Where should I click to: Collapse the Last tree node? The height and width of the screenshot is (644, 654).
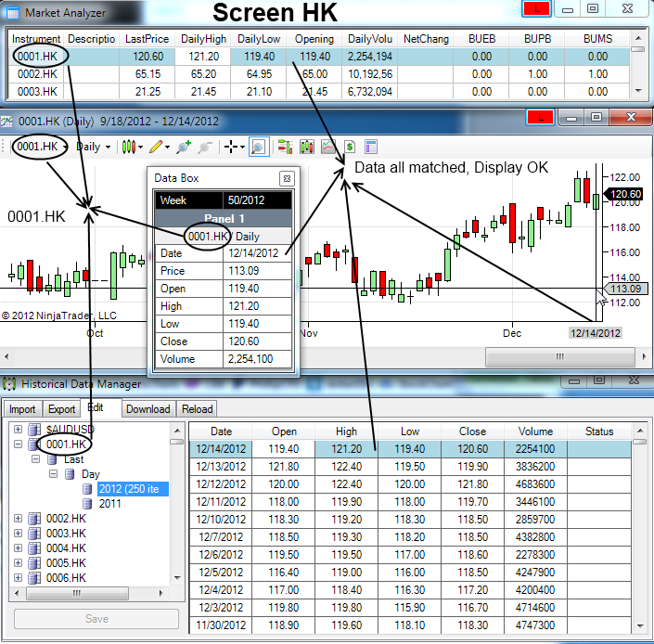pyautogui.click(x=36, y=459)
